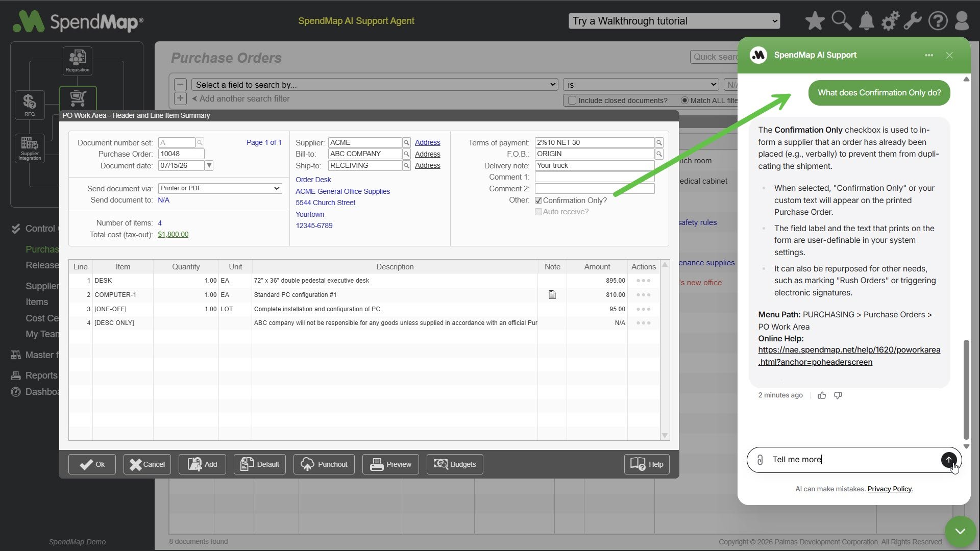Click the Budgets button
Viewport: 980px width, 551px height.
pos(455,464)
